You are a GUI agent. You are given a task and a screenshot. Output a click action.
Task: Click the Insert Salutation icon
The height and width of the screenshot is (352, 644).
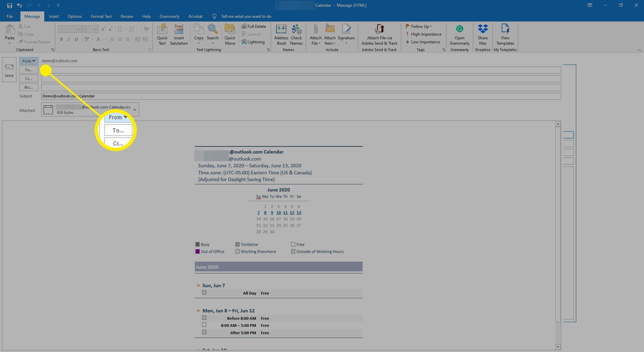click(x=179, y=29)
